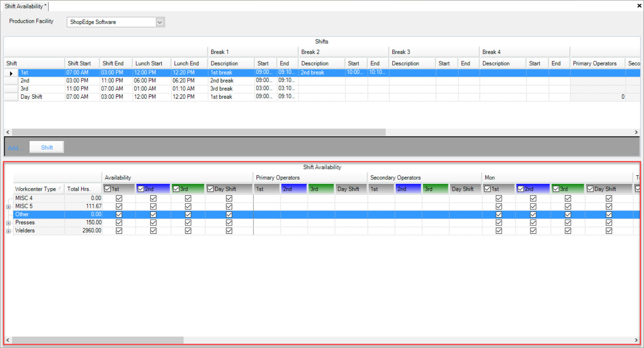Expand the Welders workcenter row
Screen dimensions: 644x348
pyautogui.click(x=8, y=231)
